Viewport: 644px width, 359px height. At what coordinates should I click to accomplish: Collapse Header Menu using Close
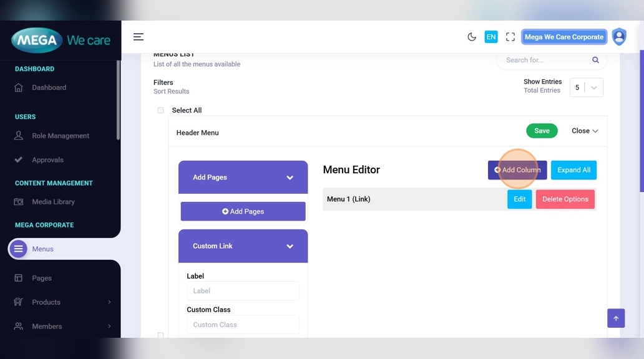tap(585, 131)
